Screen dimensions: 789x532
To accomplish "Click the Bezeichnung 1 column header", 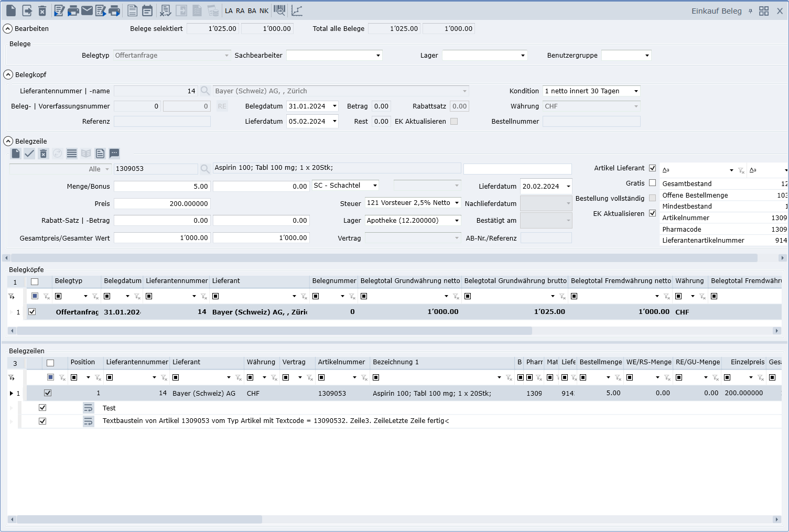I will point(396,362).
